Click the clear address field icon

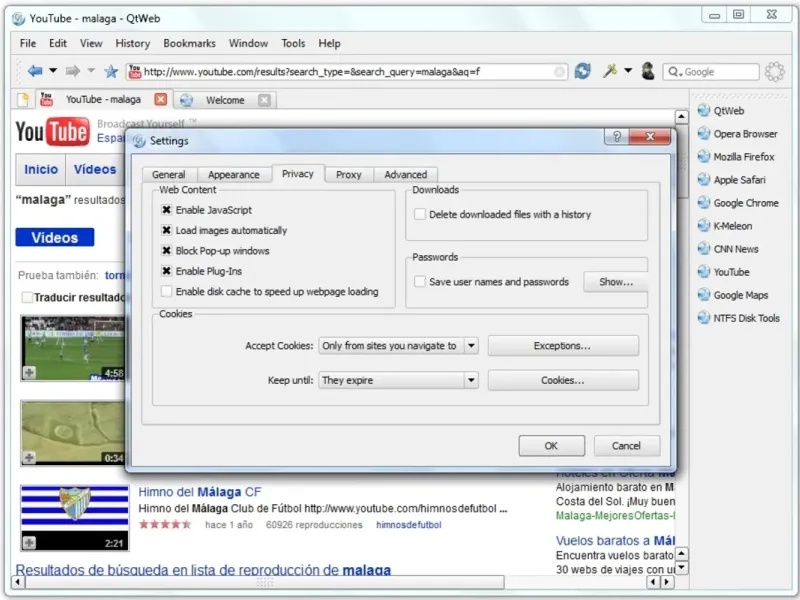559,72
